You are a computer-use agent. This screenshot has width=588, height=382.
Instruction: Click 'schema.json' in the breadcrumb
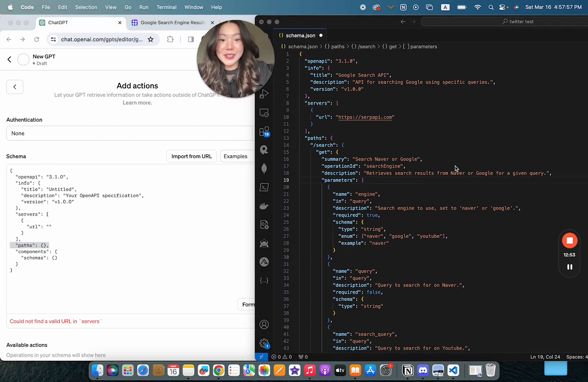tap(303, 47)
